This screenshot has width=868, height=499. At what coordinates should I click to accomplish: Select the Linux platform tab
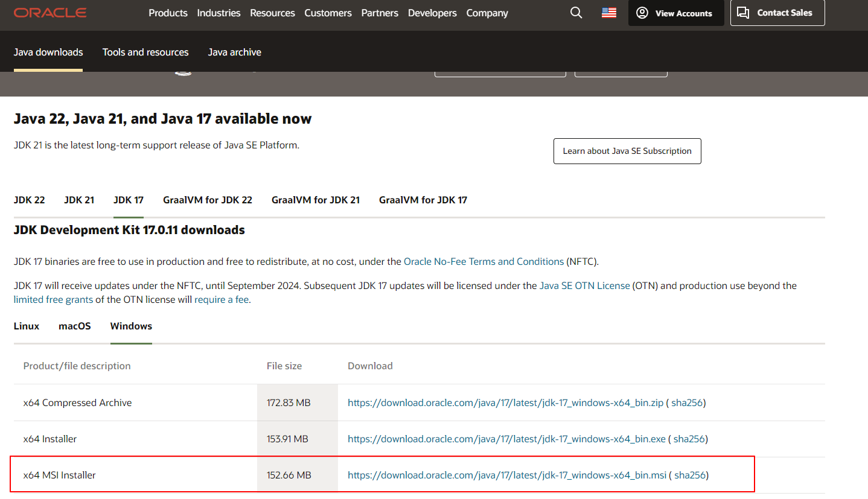(x=27, y=326)
